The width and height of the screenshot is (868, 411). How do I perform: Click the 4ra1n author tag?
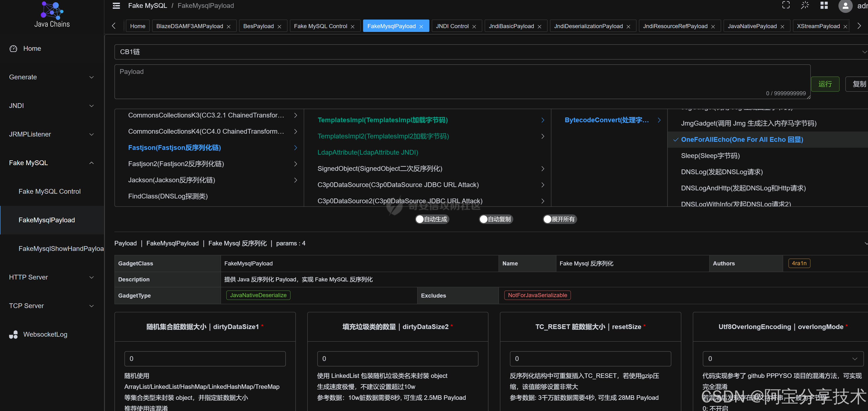799,264
